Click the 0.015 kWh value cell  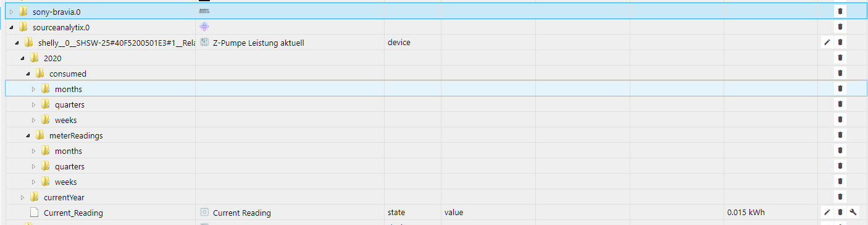[746, 213]
